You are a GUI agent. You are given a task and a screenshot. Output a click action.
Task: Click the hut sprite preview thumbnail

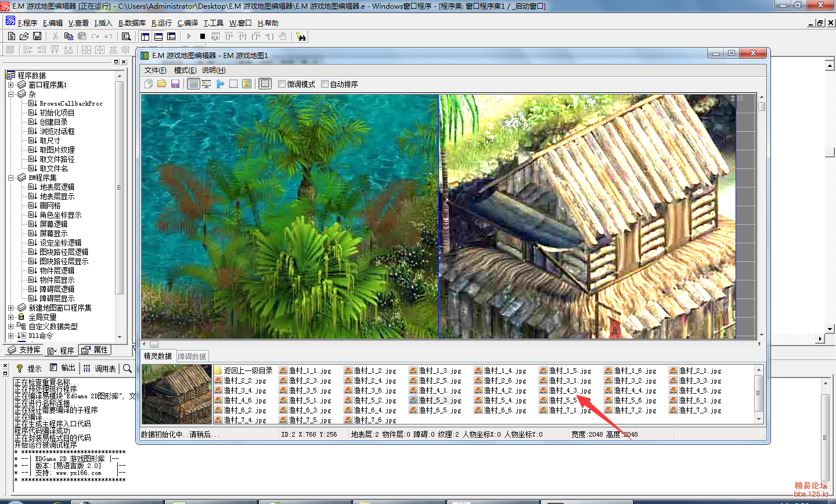pos(177,394)
